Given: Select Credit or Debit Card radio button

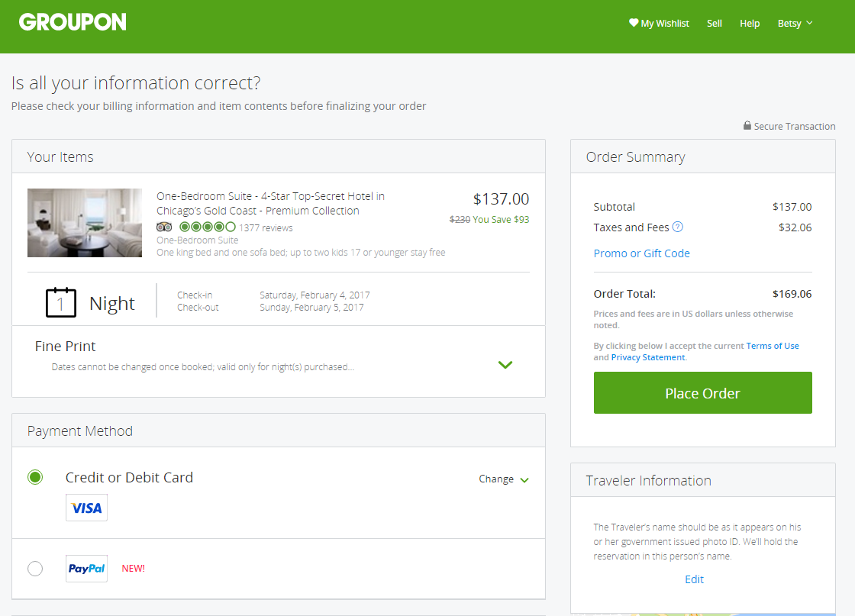Looking at the screenshot, I should click(x=35, y=478).
